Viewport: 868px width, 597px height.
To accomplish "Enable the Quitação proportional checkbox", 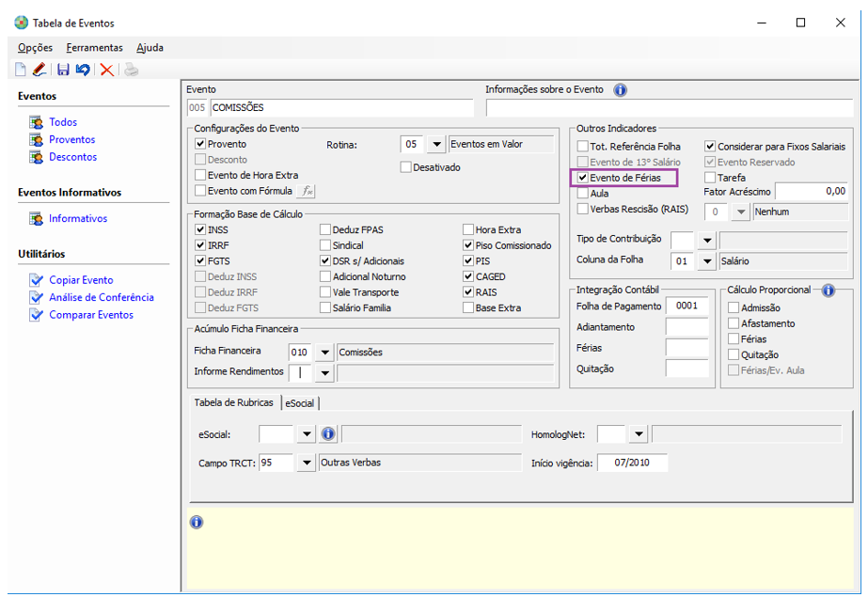I will coord(734,354).
